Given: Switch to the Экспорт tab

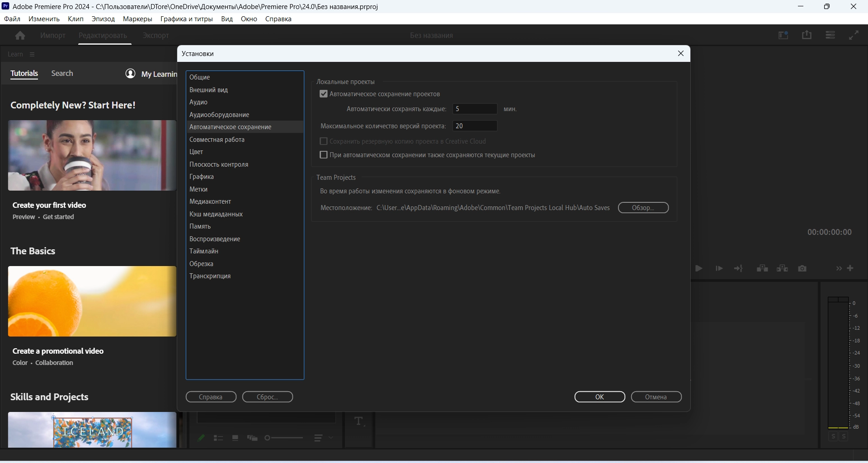Looking at the screenshot, I should [x=156, y=35].
